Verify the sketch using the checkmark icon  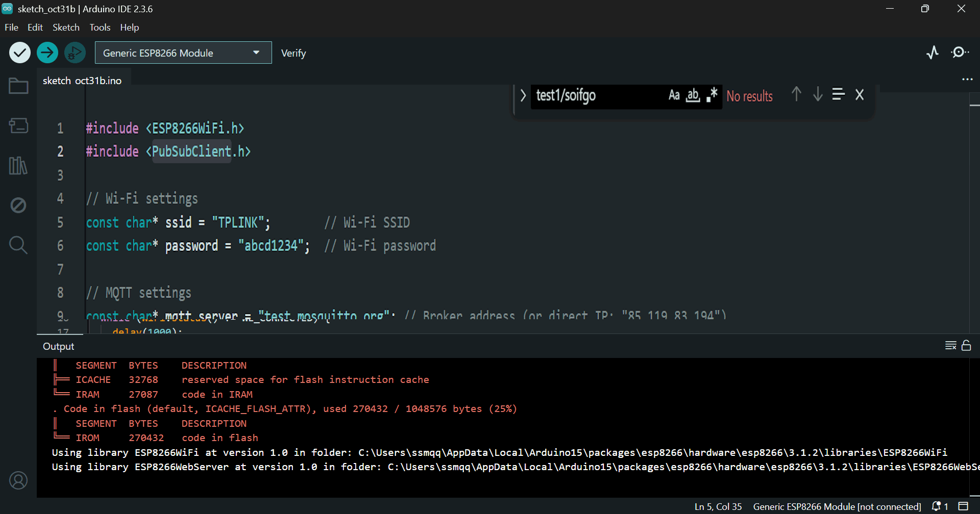click(x=19, y=52)
